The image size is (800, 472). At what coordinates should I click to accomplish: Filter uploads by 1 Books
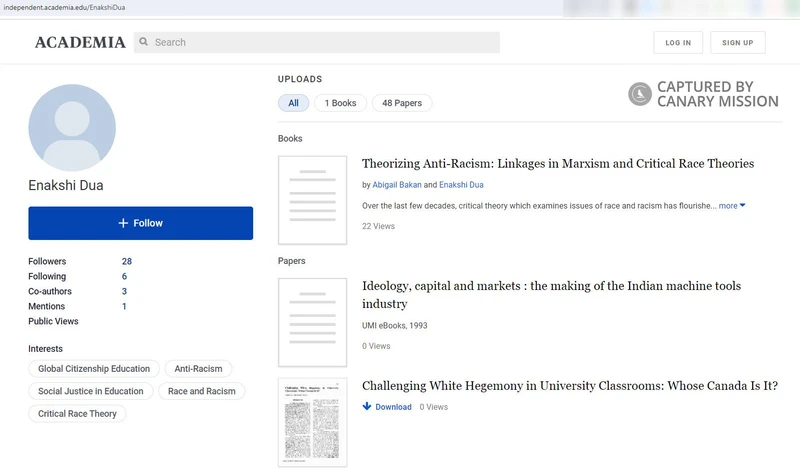tap(340, 103)
